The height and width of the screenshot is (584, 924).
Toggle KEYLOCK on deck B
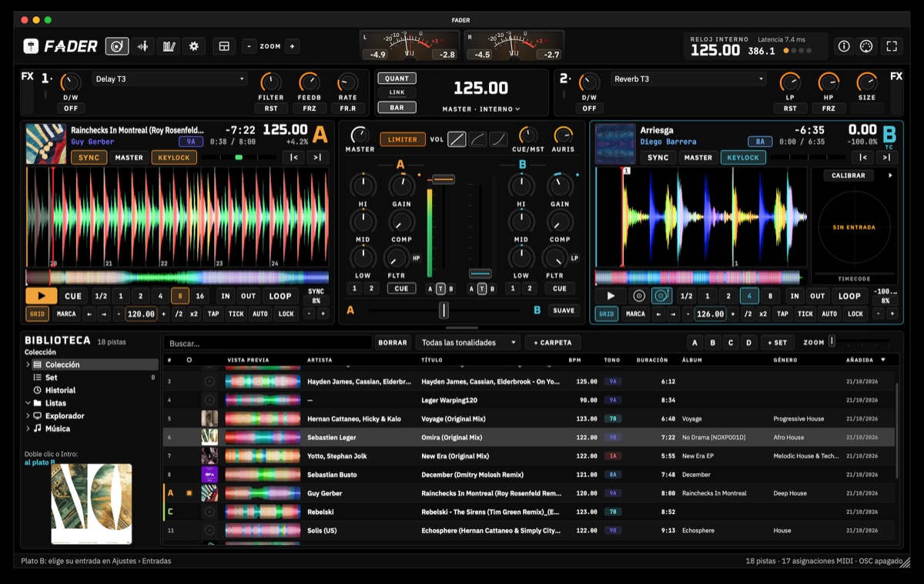[742, 157]
